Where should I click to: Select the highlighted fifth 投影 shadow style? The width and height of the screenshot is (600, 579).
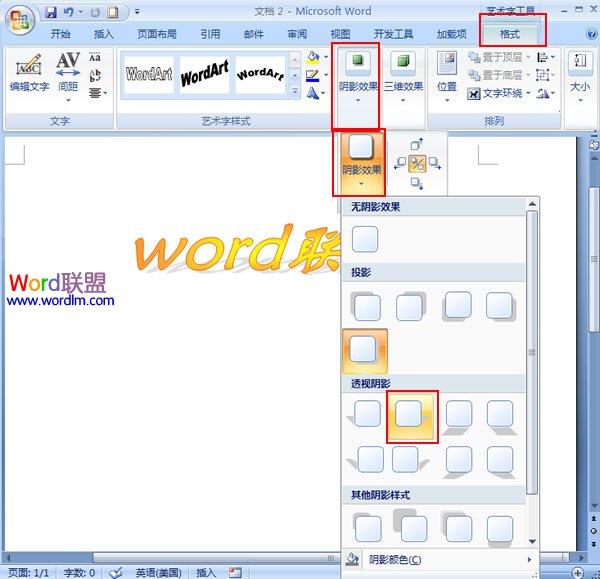[x=365, y=351]
